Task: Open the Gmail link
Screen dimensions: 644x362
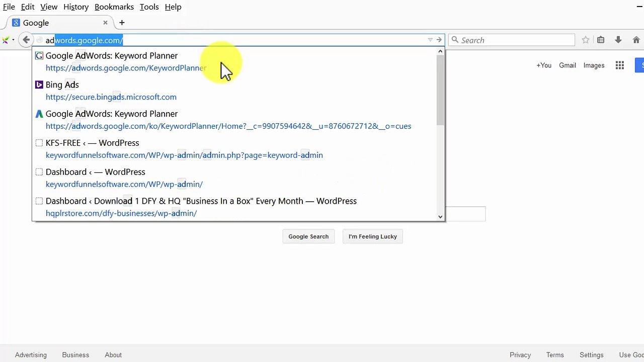Action: [568, 65]
